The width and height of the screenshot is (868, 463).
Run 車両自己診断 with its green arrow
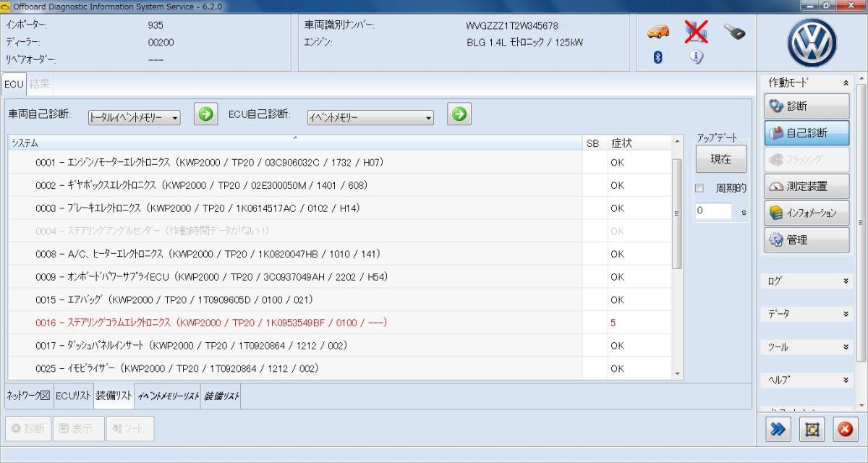(207, 114)
